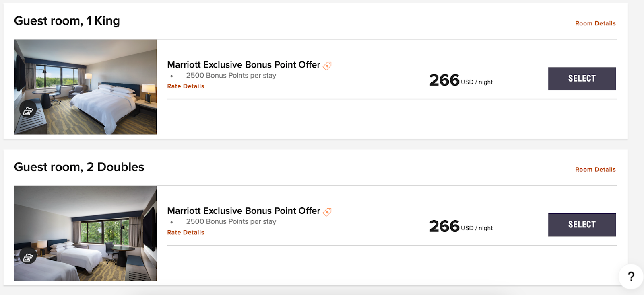Click the offer tag icon for 2 Doubles room
This screenshot has width=644, height=295.
(x=327, y=212)
